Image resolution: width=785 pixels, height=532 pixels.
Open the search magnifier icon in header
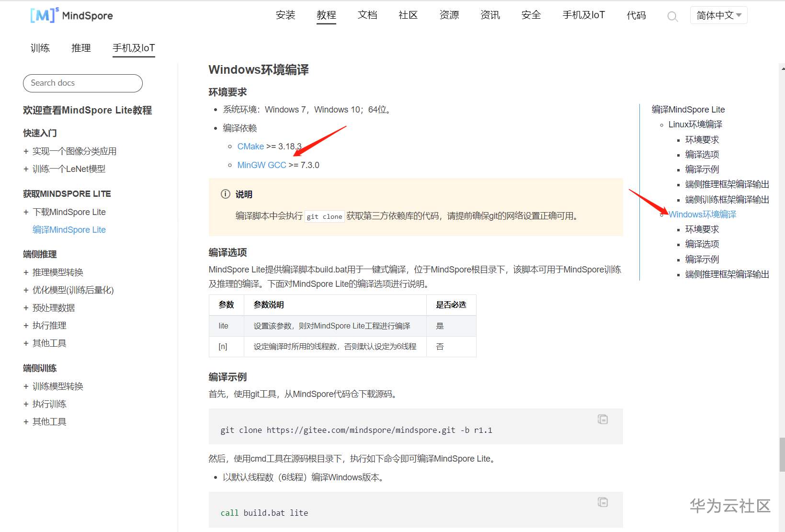click(672, 16)
